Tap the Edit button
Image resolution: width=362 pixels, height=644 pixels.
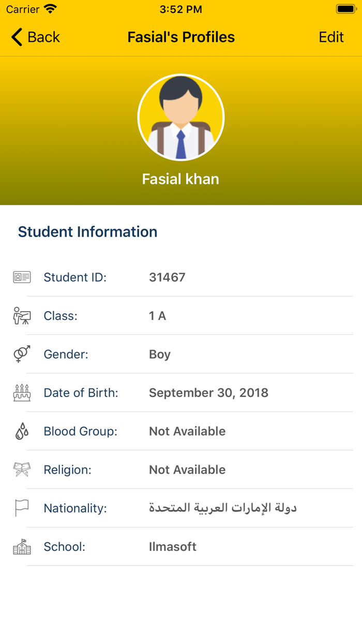pyautogui.click(x=331, y=37)
